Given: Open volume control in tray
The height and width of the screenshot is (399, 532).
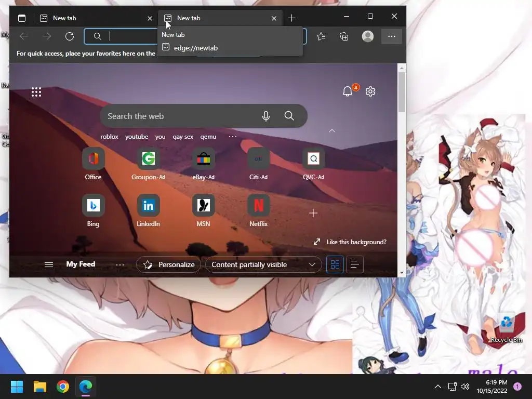Looking at the screenshot, I should pos(465,387).
